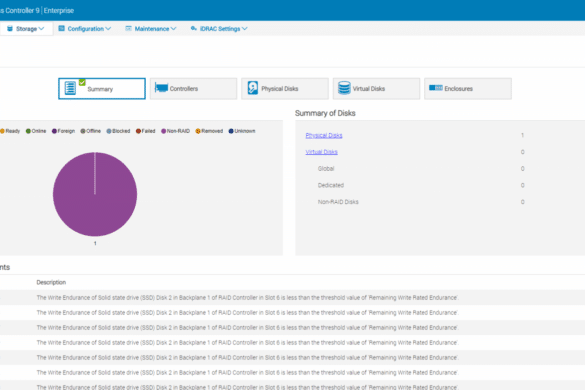
Task: Click the Enclosures icon
Action: point(435,88)
